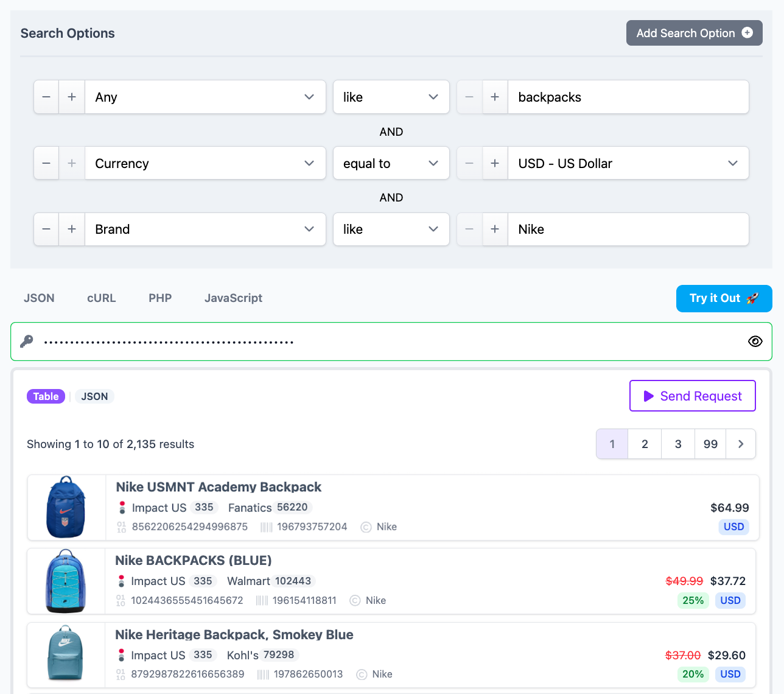
Task: Click the Showing 1 to 10 results text
Action: (x=110, y=444)
